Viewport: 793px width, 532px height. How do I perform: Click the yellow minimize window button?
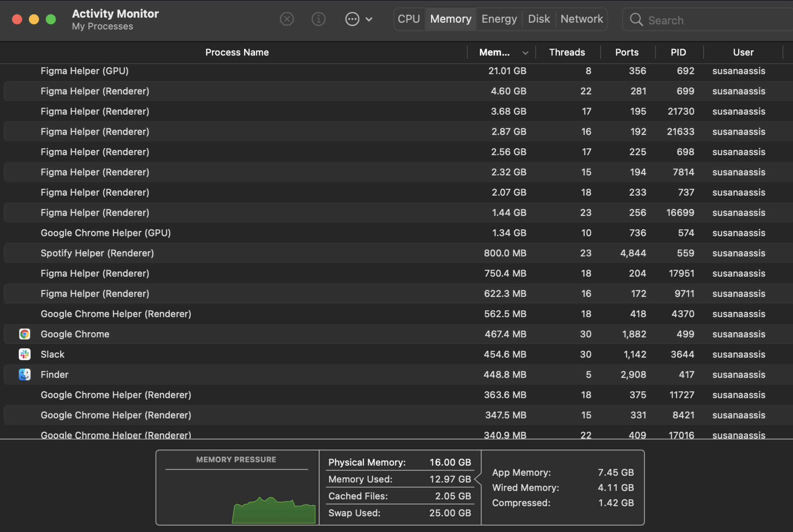[x=34, y=19]
